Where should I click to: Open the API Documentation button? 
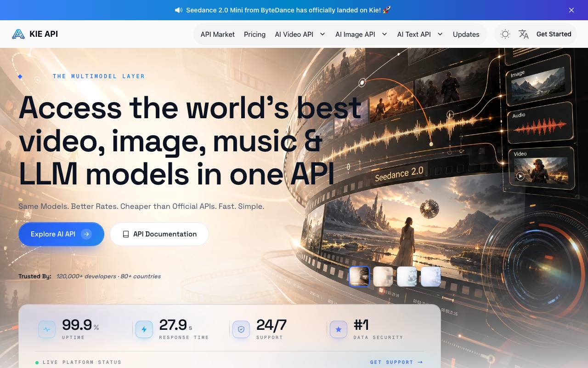pyautogui.click(x=159, y=234)
